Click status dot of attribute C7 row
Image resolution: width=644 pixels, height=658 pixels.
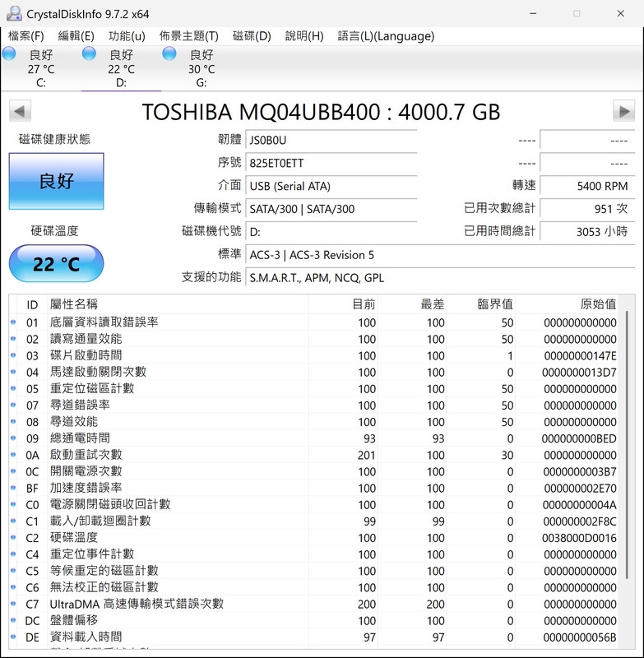pos(13,604)
